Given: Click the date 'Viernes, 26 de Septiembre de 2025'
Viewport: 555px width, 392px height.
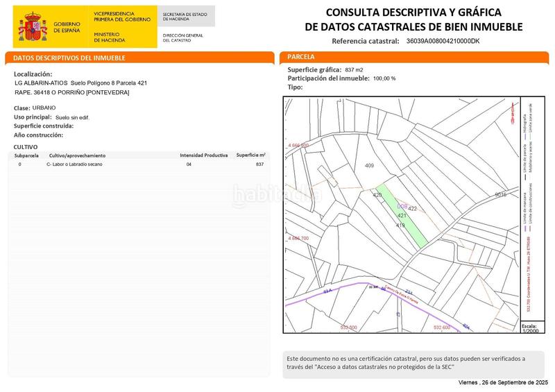Looking at the screenshot, I should point(503,382).
